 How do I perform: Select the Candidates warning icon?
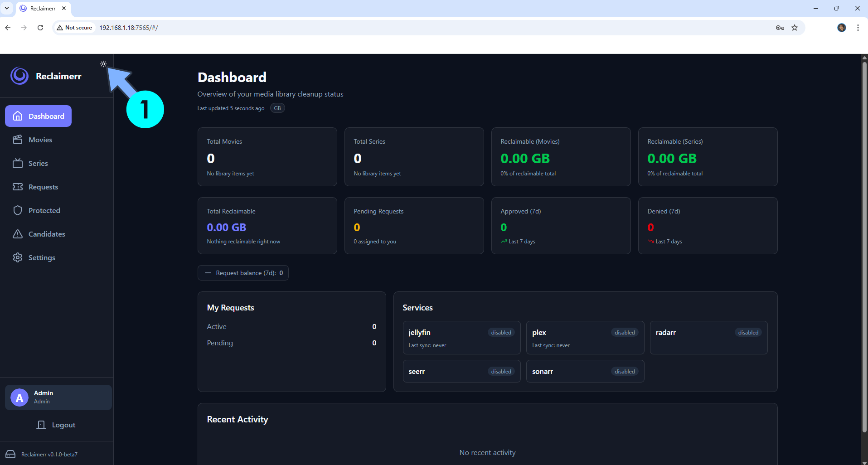coord(18,234)
